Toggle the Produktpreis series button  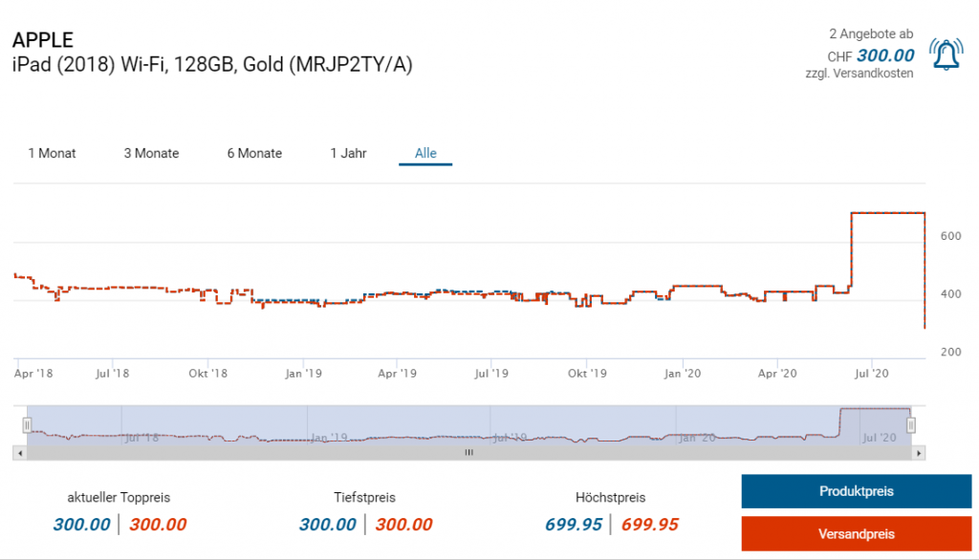(856, 491)
